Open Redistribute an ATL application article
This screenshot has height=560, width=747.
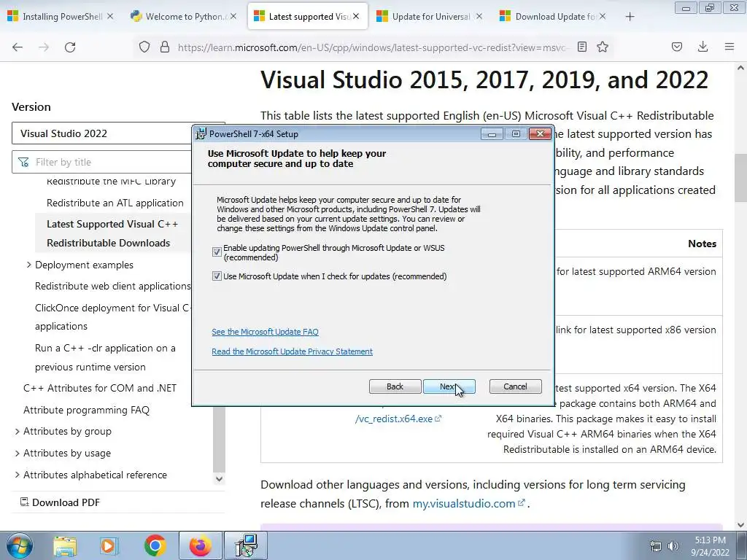pyautogui.click(x=115, y=203)
